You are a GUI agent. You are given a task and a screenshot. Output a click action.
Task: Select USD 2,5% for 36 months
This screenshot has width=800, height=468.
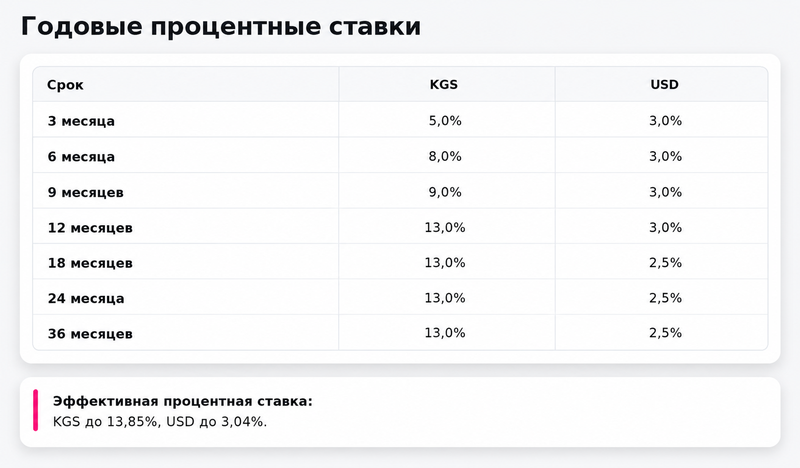tap(665, 333)
